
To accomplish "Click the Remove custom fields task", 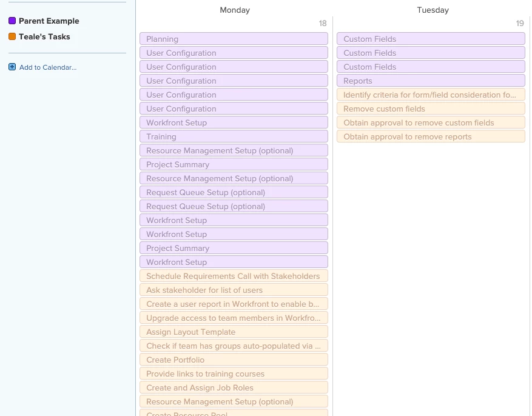I will coord(431,109).
